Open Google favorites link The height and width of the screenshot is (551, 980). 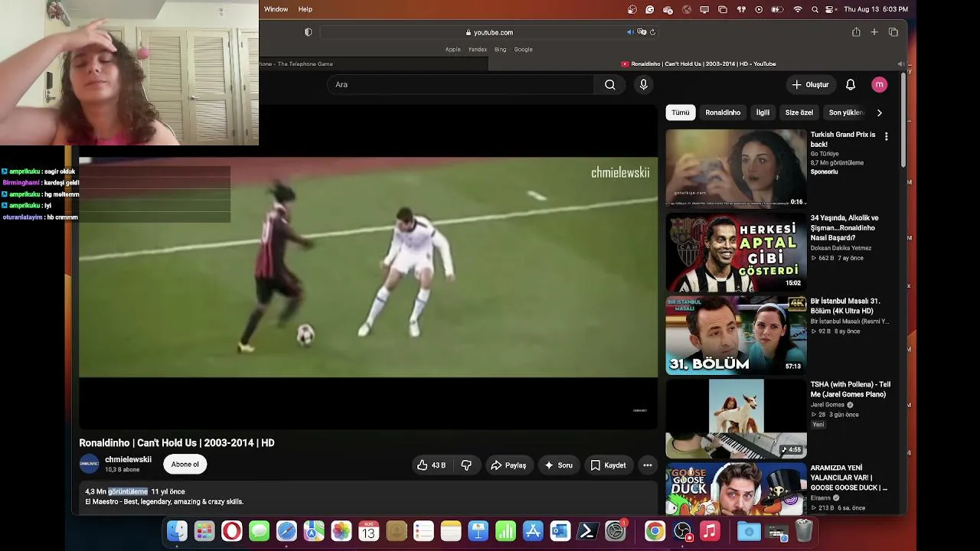tap(524, 49)
